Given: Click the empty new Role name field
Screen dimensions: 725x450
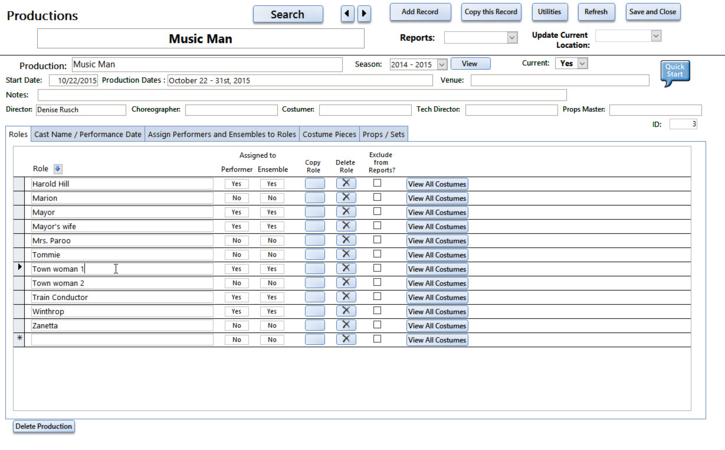Looking at the screenshot, I should coord(122,339).
